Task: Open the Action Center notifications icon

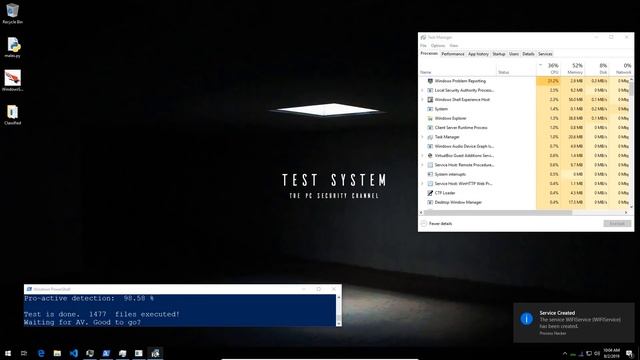Action: point(630,353)
